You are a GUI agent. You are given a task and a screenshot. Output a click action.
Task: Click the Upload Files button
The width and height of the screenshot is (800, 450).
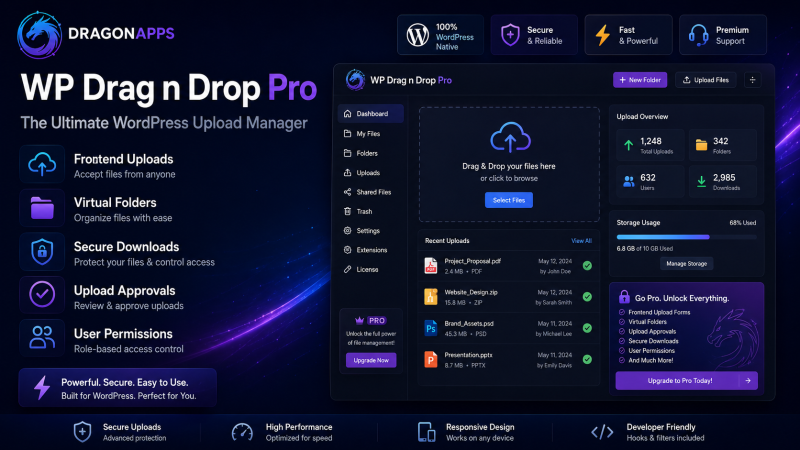tap(706, 80)
